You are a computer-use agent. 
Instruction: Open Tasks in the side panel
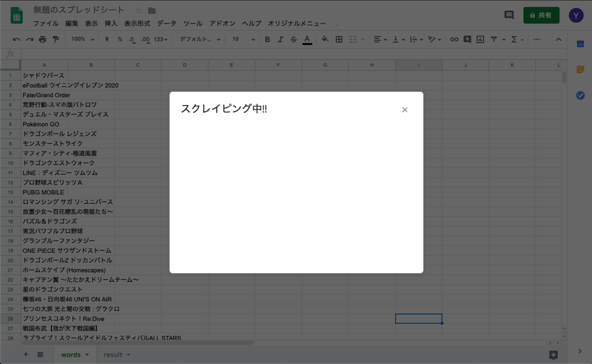pyautogui.click(x=580, y=95)
